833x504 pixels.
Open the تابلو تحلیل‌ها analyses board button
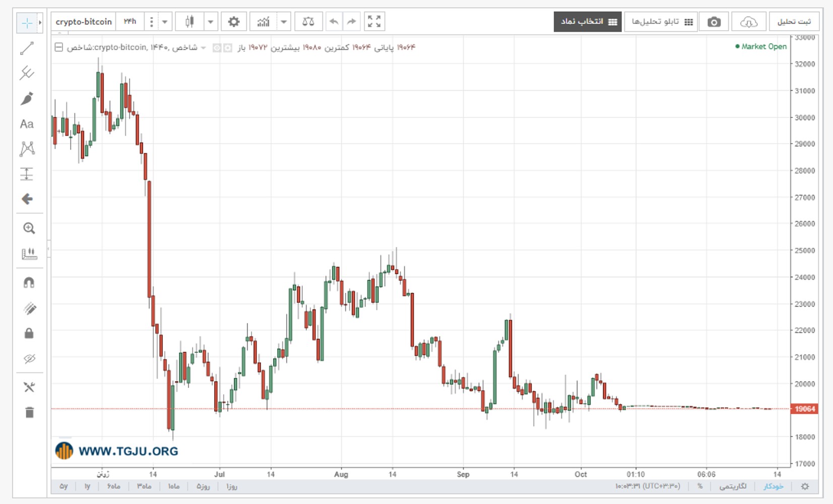click(661, 22)
